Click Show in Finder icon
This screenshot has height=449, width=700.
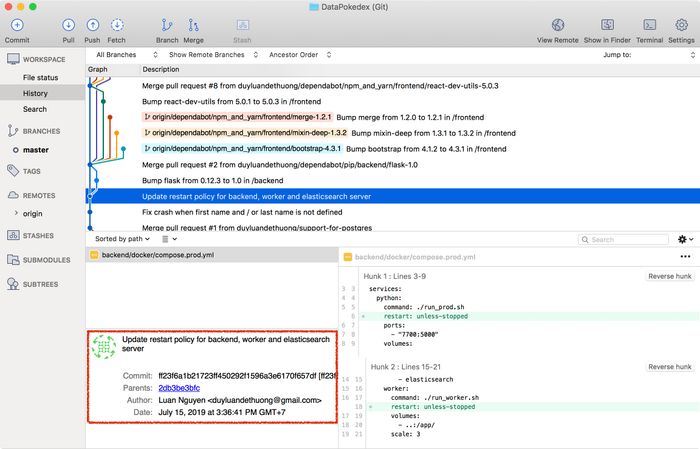tap(607, 25)
